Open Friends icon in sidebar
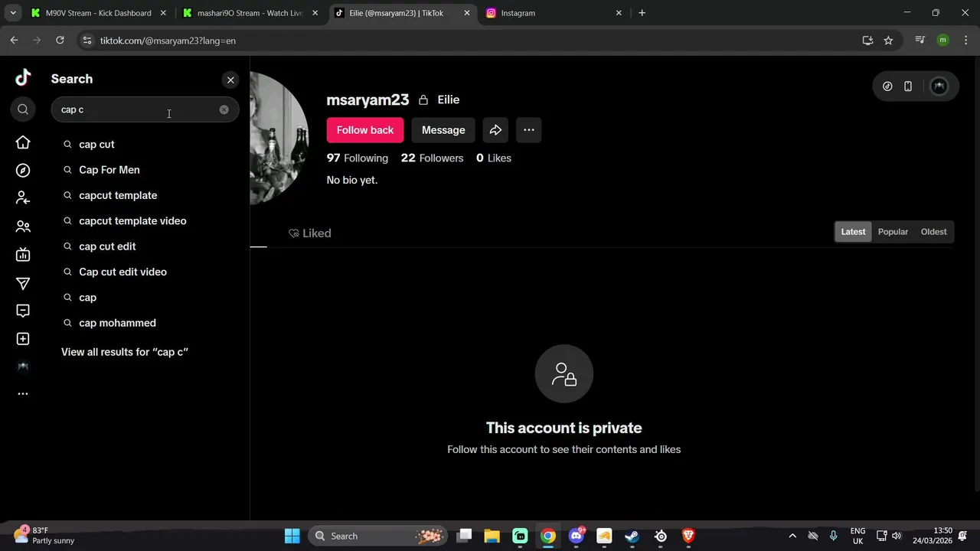 point(23,227)
